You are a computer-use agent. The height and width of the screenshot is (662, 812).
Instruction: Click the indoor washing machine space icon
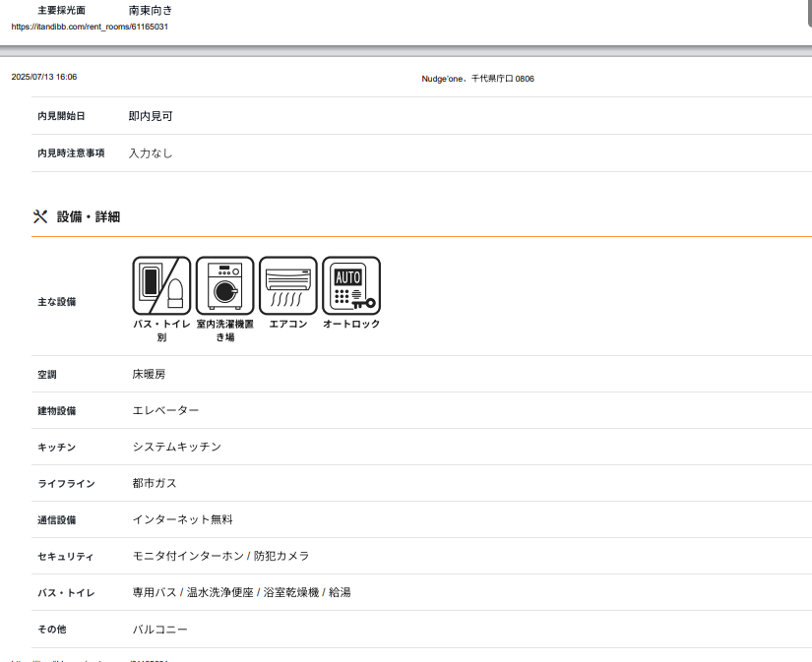tap(224, 285)
